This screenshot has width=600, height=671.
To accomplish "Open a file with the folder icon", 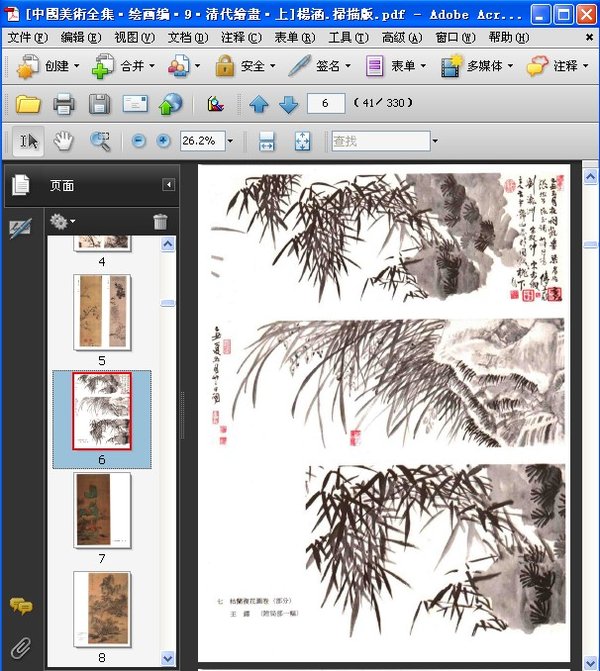I will pyautogui.click(x=28, y=104).
